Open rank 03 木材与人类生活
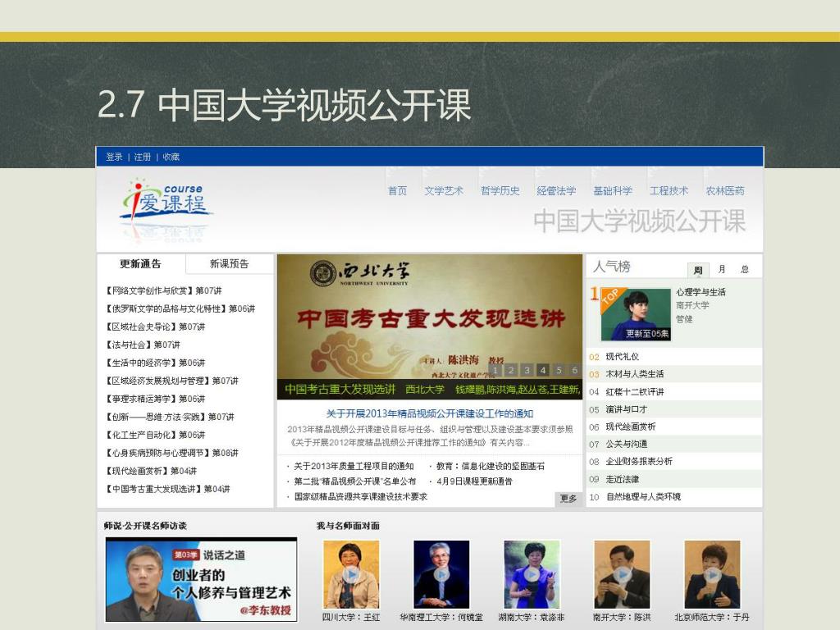Screen dimensions: 840x630 (634, 374)
